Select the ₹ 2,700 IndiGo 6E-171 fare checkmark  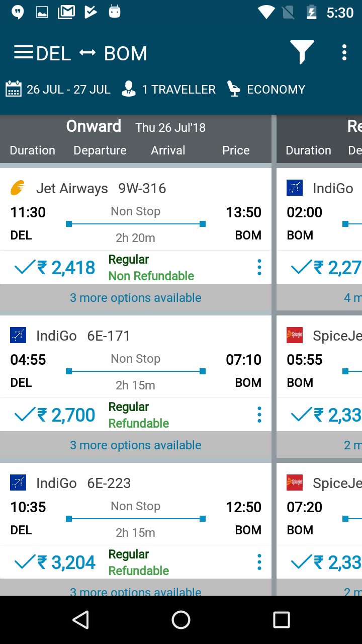tap(24, 415)
